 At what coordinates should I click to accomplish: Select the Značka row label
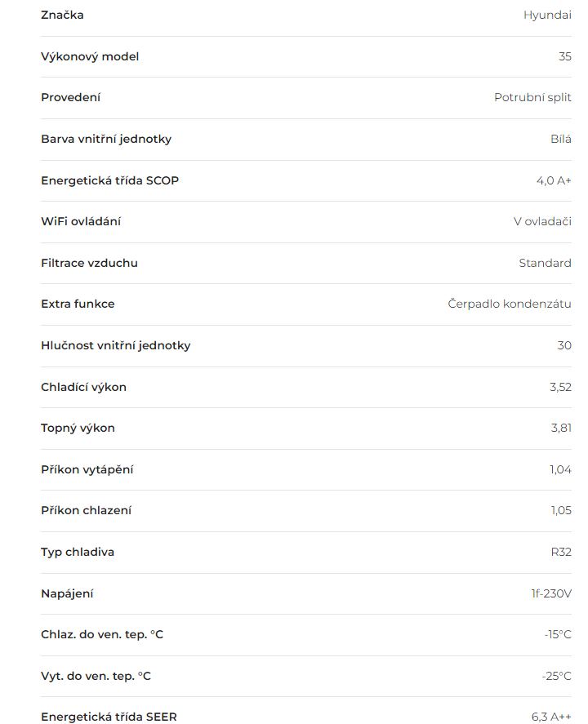click(x=62, y=15)
